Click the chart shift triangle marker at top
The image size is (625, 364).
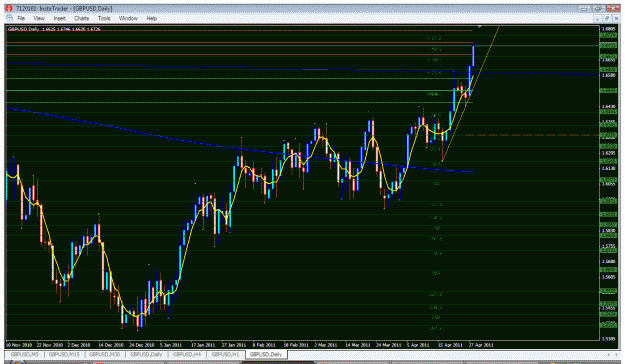480,27
